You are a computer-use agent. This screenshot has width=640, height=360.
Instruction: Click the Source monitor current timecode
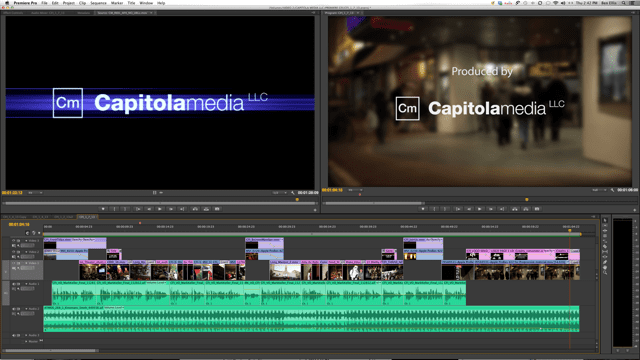point(12,193)
